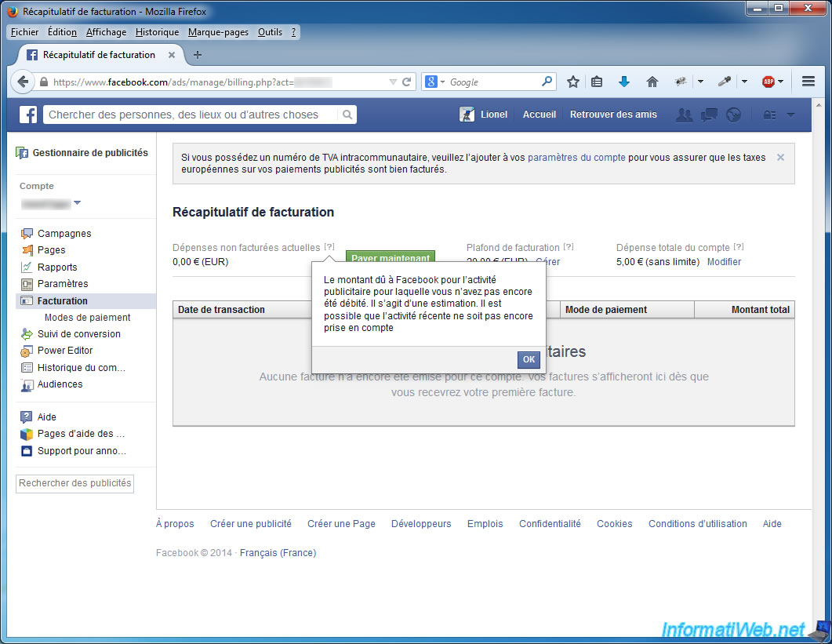Click Conditions d'utilisation footer link
Screen dimensions: 832x644
coord(697,523)
